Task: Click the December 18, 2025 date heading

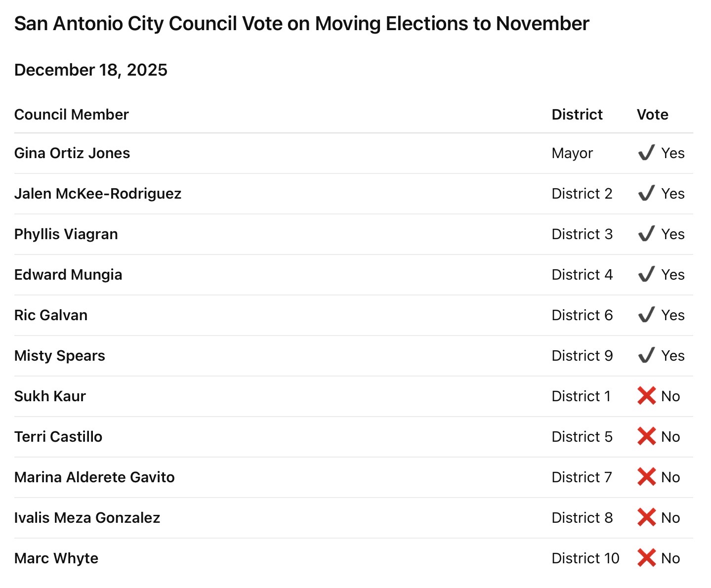Action: (x=91, y=70)
